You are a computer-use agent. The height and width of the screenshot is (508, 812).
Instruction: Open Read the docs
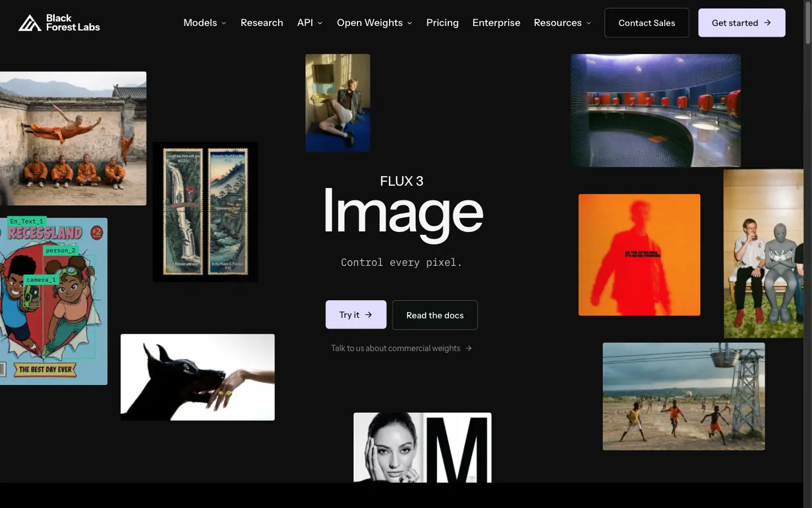tap(435, 315)
